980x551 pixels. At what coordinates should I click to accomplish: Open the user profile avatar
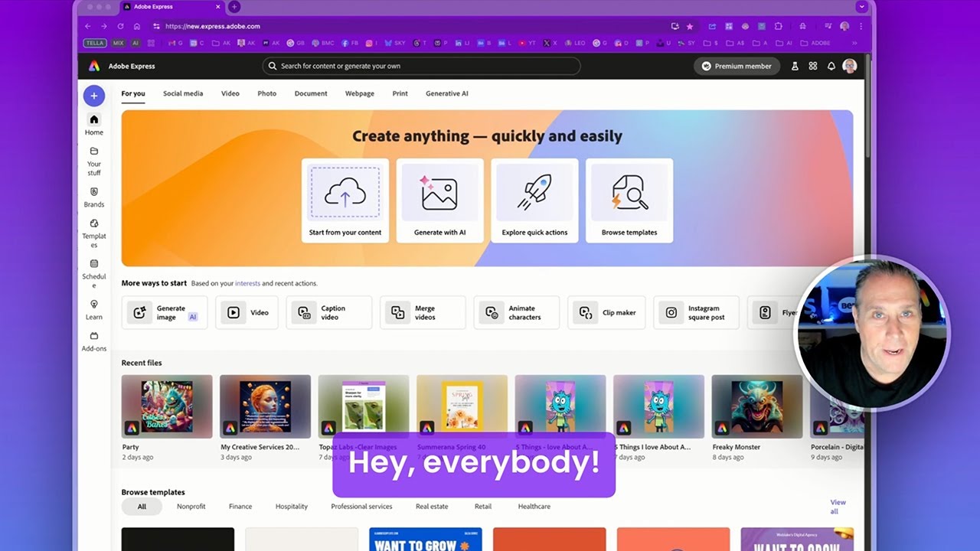point(849,67)
